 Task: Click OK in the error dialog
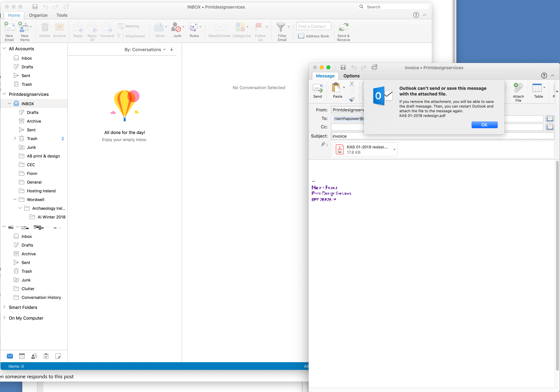[x=484, y=125]
